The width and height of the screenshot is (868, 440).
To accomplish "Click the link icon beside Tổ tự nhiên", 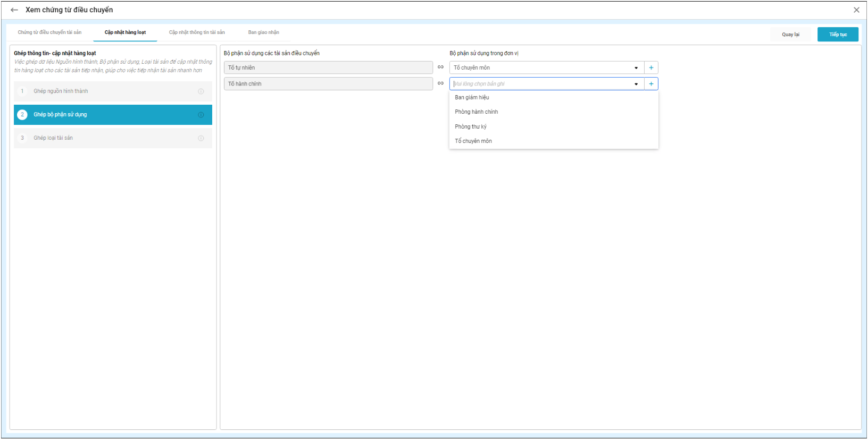I will [x=440, y=67].
